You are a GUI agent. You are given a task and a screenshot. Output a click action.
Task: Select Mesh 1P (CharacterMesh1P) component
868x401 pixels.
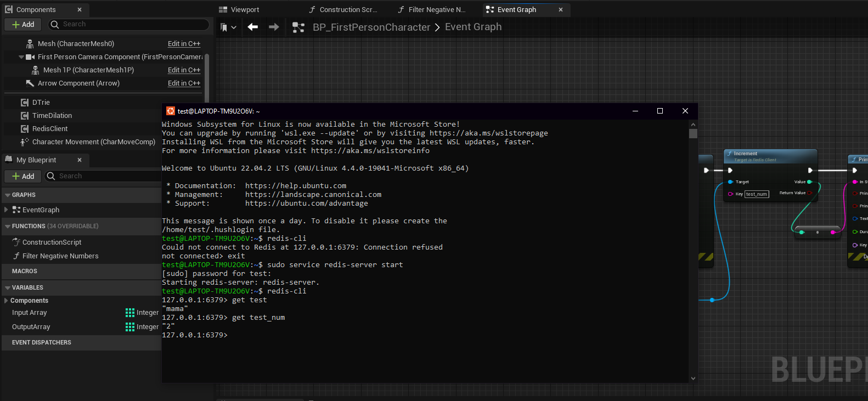pos(88,70)
